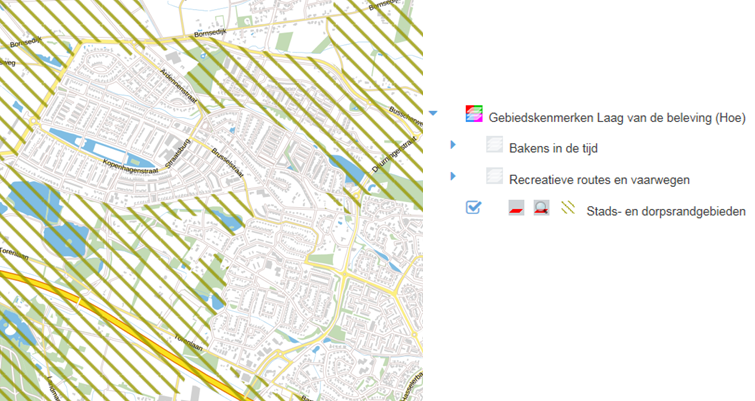Click the layer icon beside Bakens in de tijd
This screenshot has width=755, height=401.
coord(495,146)
